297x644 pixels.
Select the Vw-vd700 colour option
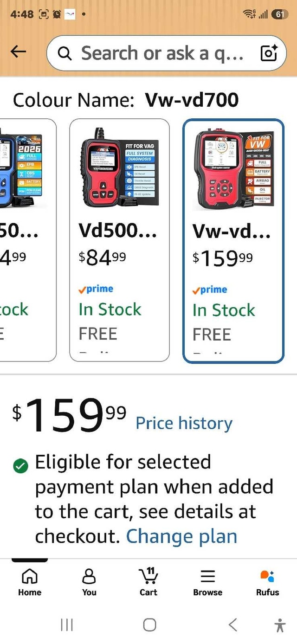pyautogui.click(x=233, y=241)
